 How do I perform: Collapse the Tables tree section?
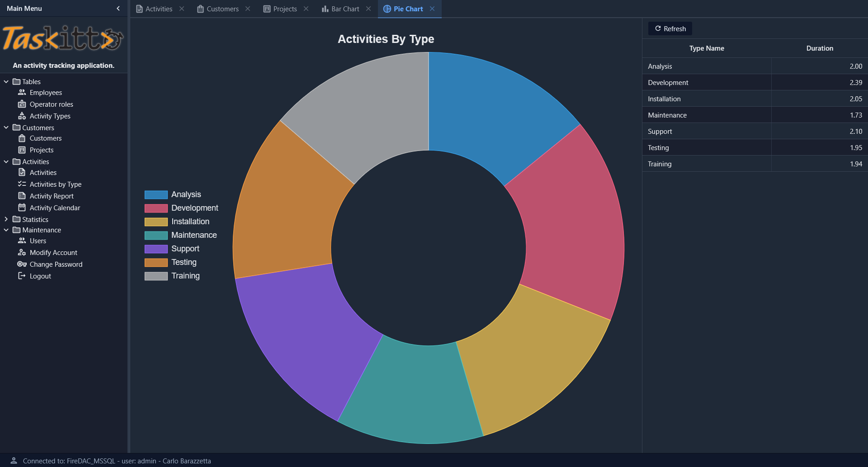(x=6, y=81)
